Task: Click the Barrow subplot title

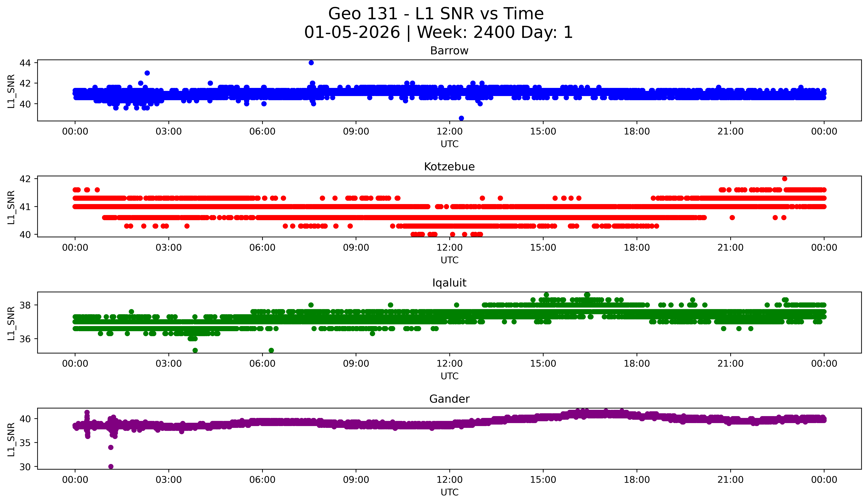Action: (x=449, y=51)
